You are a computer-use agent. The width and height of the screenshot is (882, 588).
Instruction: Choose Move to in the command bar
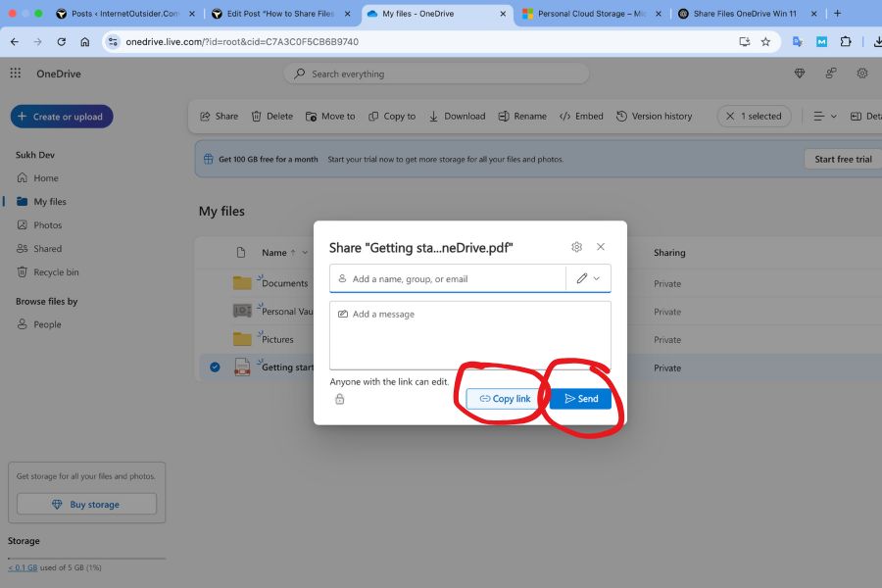pyautogui.click(x=330, y=117)
